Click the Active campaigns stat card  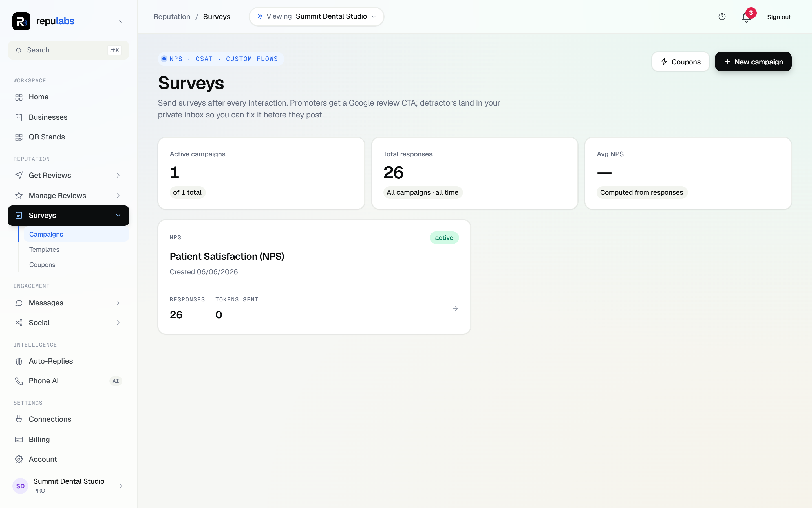(x=261, y=173)
